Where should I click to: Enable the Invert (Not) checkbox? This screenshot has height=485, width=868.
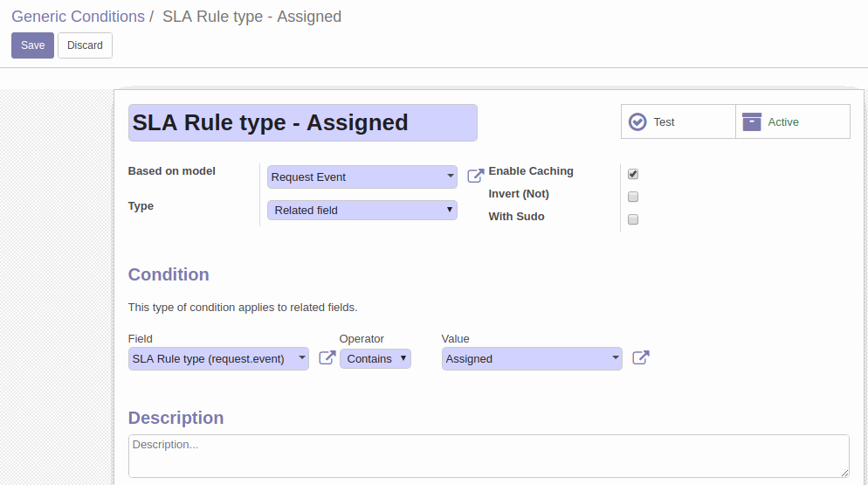[x=633, y=197]
